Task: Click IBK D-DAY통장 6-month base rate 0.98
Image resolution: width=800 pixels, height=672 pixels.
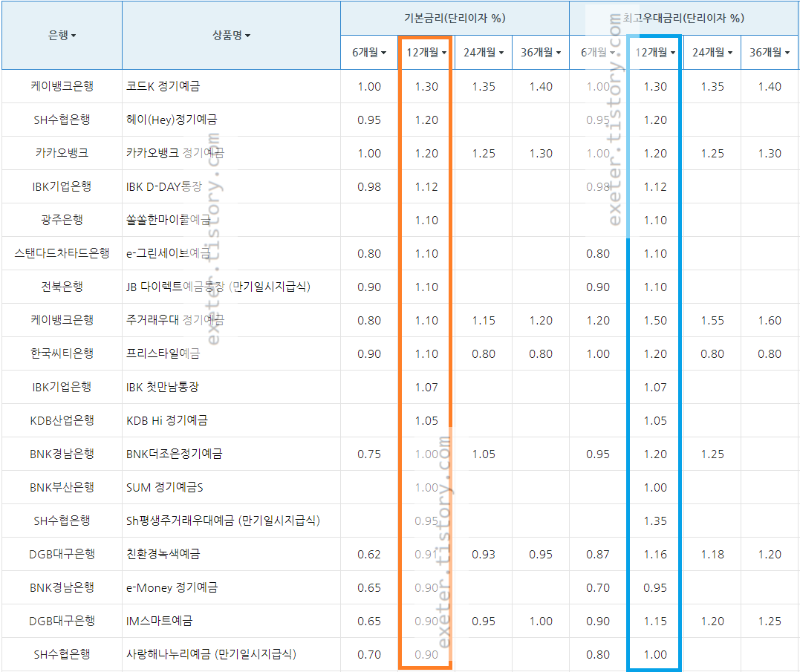Action: click(x=369, y=187)
